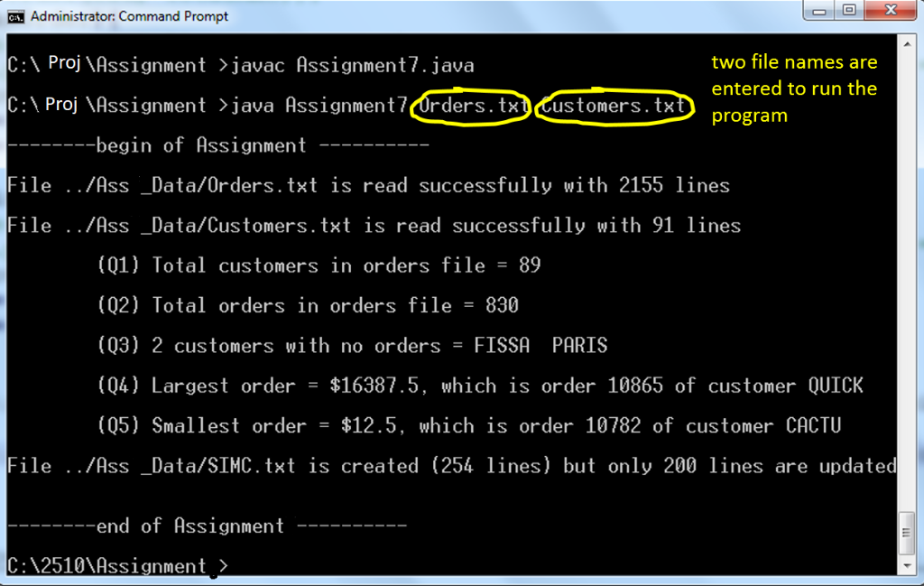Click the word 'PARIS' in Q3 line

coord(579,346)
